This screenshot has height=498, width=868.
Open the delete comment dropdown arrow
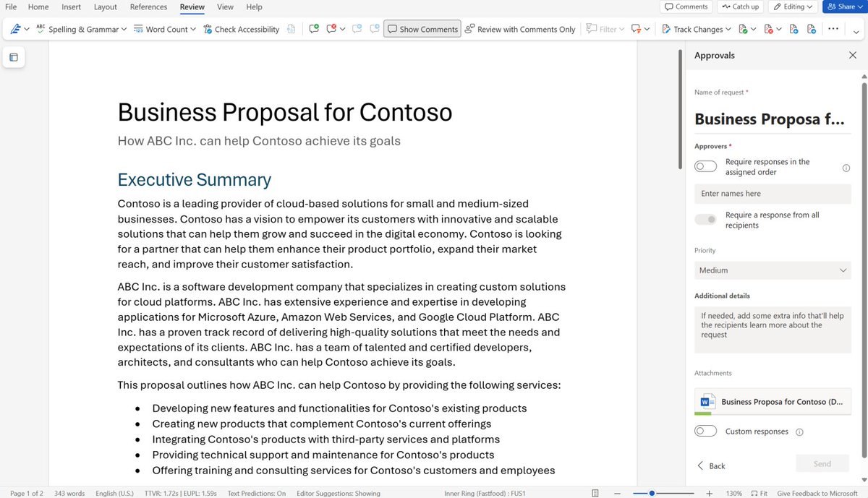pos(341,29)
